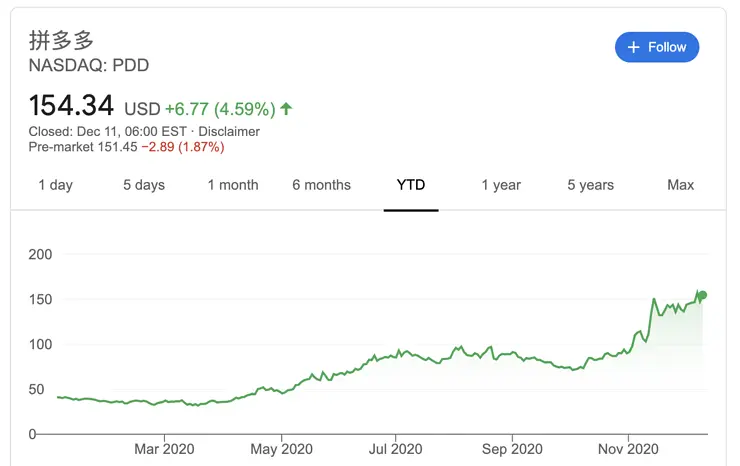Open the Disclaimer link
The width and height of the screenshot is (740, 466).
(x=229, y=131)
